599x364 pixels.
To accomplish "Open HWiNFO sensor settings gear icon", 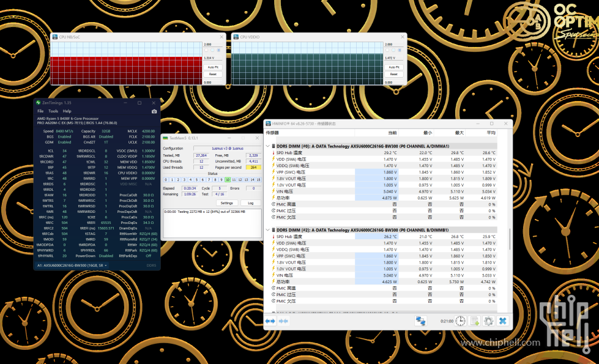I will click(488, 321).
